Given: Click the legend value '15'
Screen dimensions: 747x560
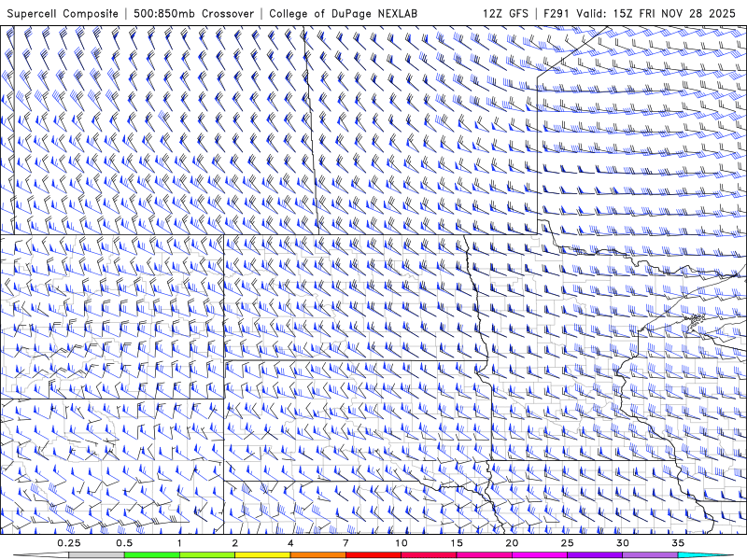Looking at the screenshot, I should pyautogui.click(x=457, y=543).
